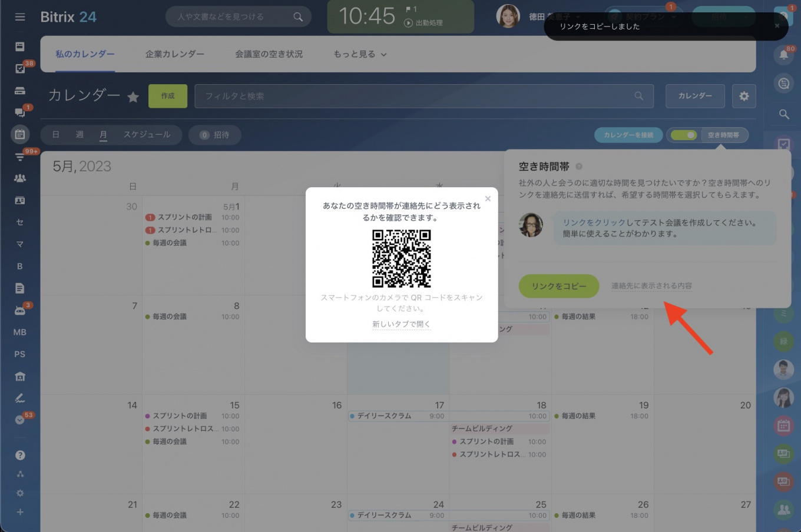This screenshot has width=801, height=532.
Task: Open the contact card icon in sidebar
Action: click(x=20, y=201)
